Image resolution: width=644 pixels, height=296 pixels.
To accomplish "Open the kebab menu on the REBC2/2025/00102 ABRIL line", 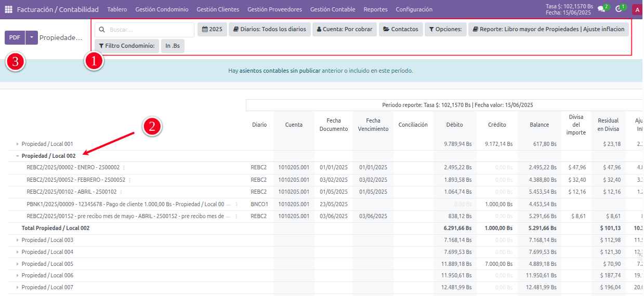I will point(121,192).
